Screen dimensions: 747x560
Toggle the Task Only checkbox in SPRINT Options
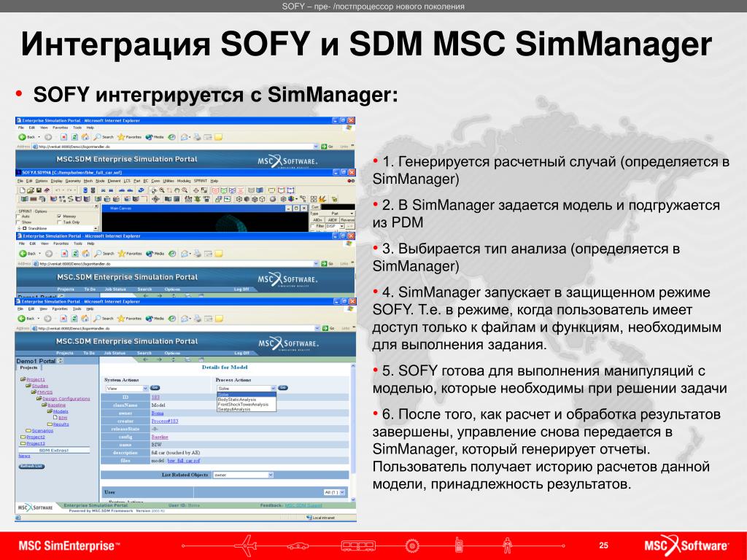[59, 222]
